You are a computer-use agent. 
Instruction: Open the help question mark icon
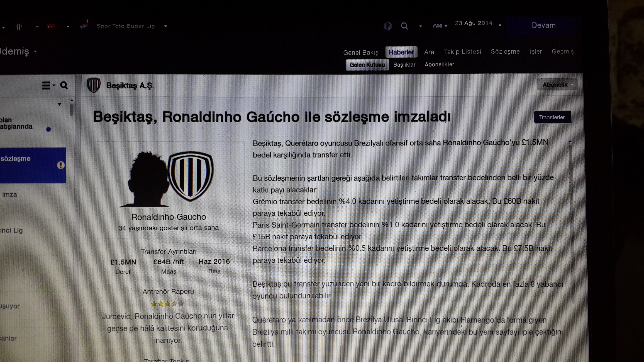(x=388, y=26)
